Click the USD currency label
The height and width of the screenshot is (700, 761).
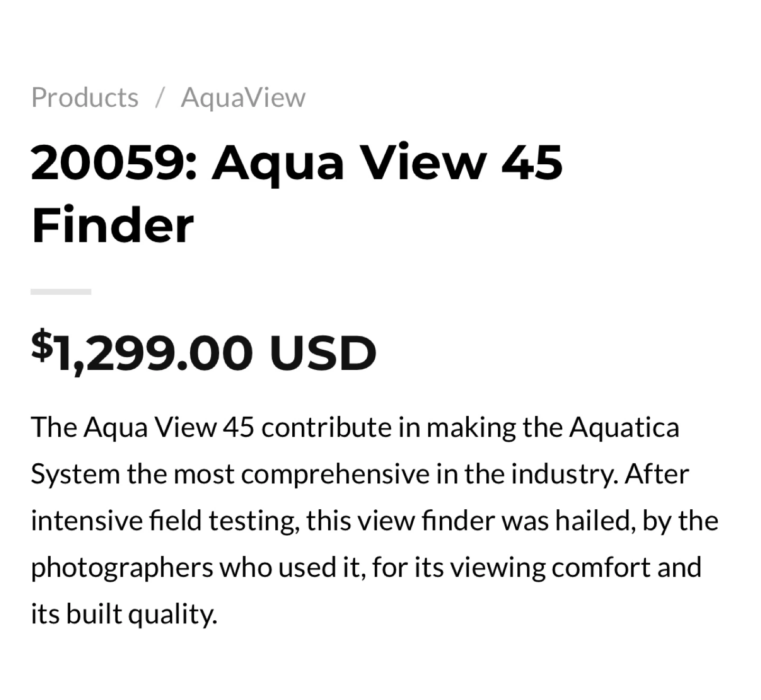click(x=323, y=352)
